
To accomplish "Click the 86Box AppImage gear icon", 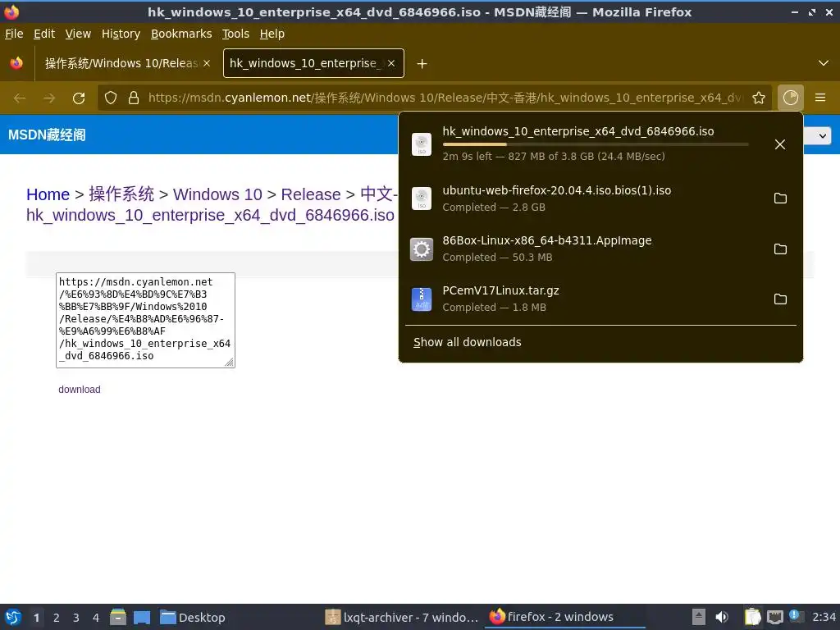I will click(422, 249).
